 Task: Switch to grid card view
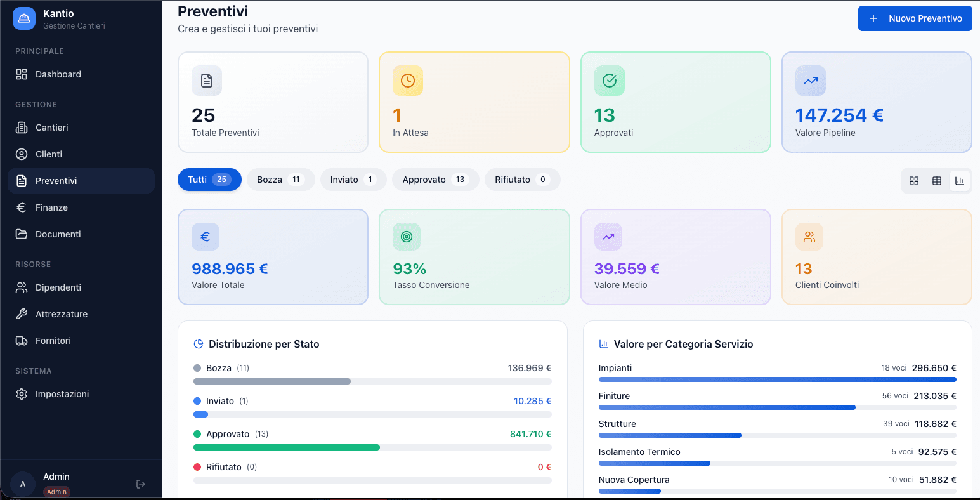point(914,181)
